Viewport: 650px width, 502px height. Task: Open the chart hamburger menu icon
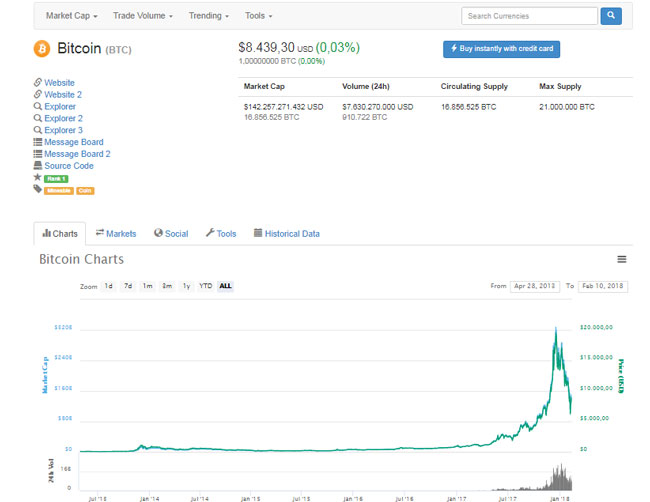(x=621, y=259)
